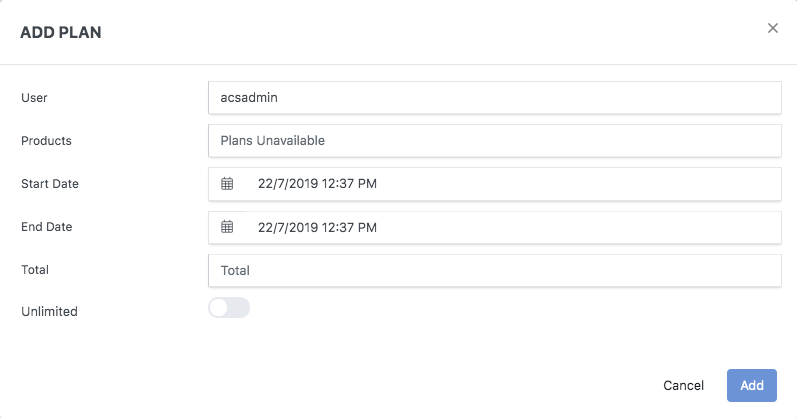Open the End Date calendar picker icon
Screen dimensions: 797x418
pos(227,227)
